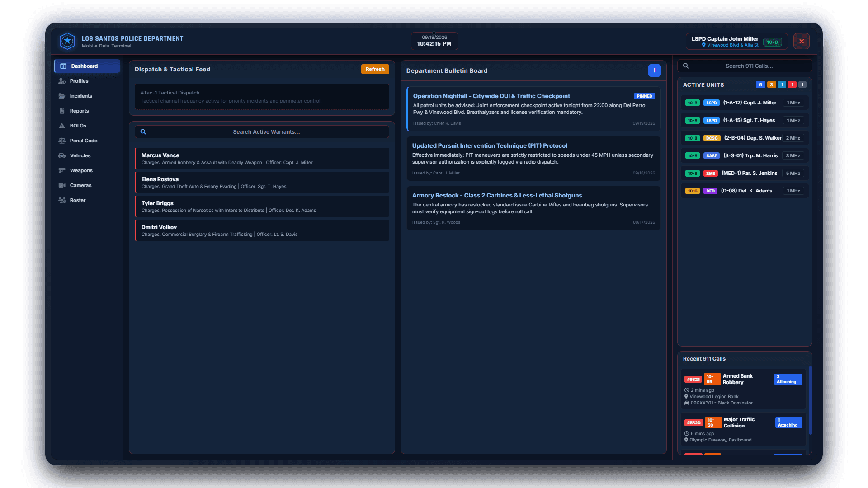Click Attaching button on call #5820
868x488 pixels.
(x=789, y=422)
